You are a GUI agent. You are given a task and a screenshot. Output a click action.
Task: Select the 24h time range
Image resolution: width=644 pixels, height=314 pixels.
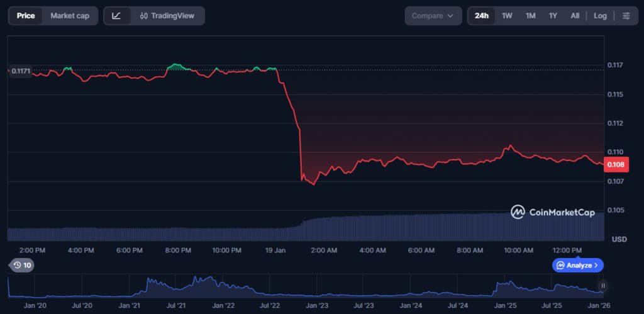(x=482, y=16)
